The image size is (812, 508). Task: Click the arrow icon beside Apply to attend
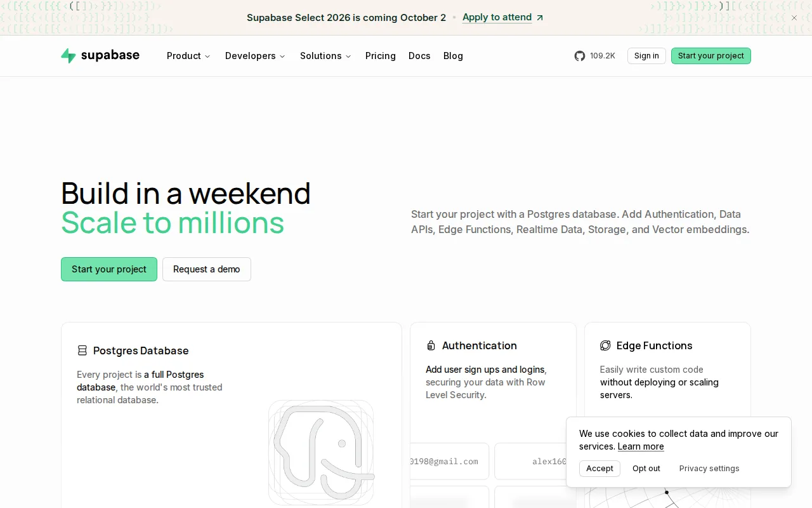[x=540, y=18]
